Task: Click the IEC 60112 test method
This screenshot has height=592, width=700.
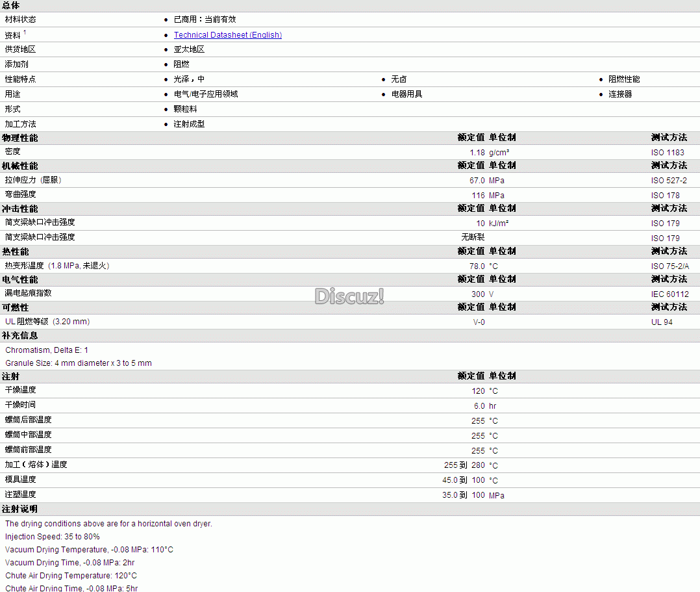Action: [x=669, y=294]
